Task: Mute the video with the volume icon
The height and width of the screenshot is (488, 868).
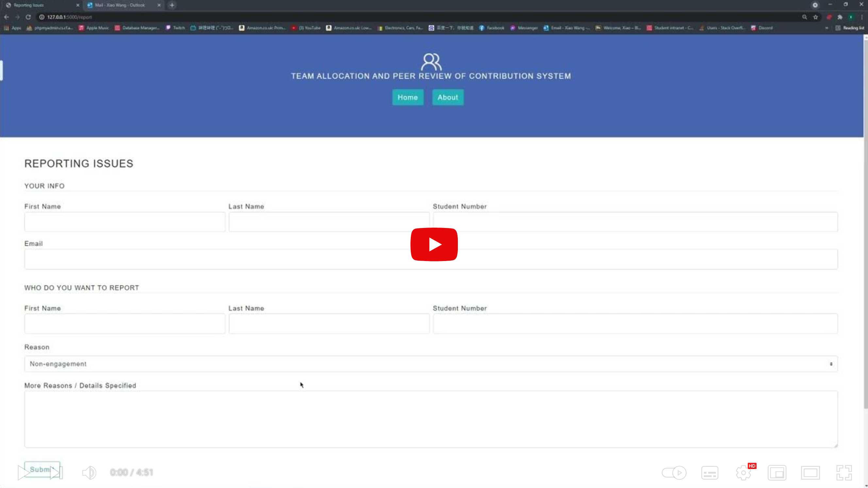Action: (89, 473)
